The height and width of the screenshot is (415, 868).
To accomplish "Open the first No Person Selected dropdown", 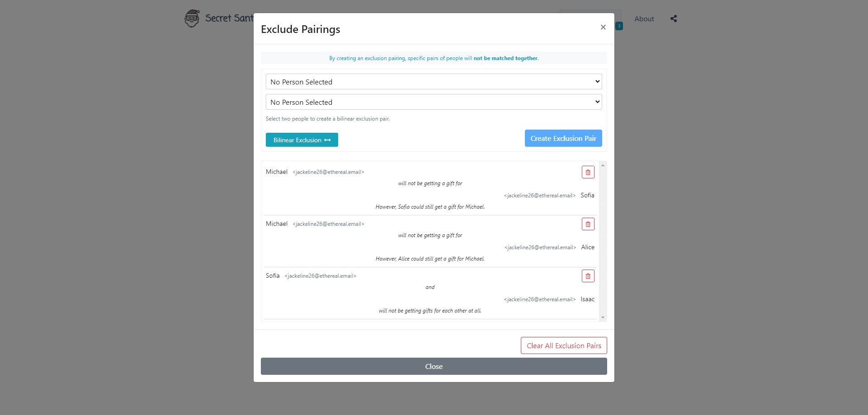I will [434, 82].
